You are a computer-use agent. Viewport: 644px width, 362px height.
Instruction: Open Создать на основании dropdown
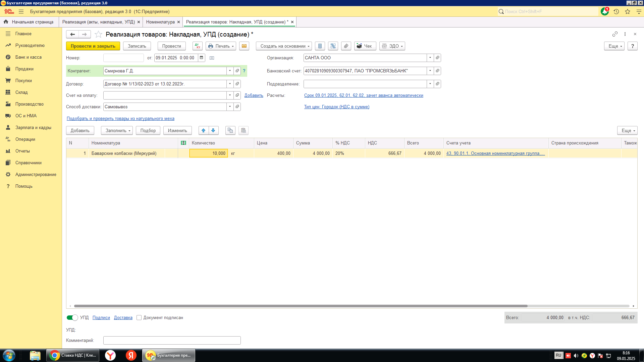click(x=284, y=46)
